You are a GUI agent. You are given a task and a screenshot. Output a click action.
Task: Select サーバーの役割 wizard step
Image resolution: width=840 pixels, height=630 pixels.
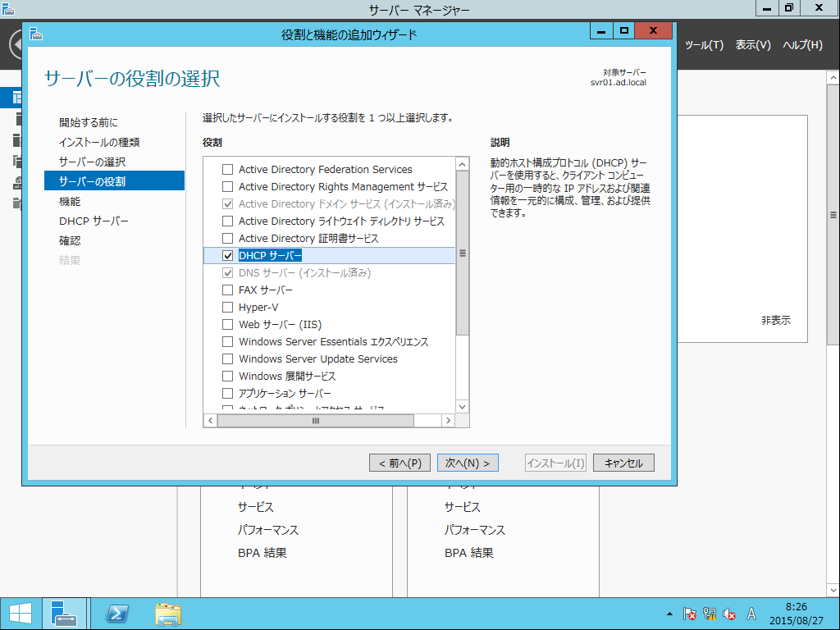point(114,181)
